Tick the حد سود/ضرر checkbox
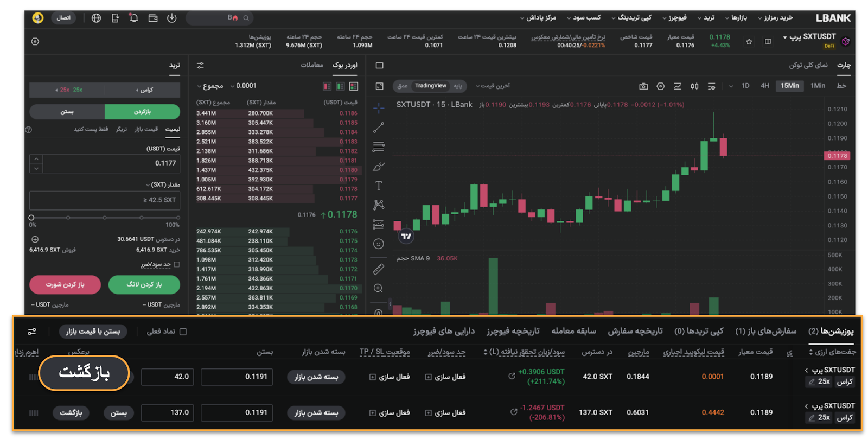 [x=176, y=265]
